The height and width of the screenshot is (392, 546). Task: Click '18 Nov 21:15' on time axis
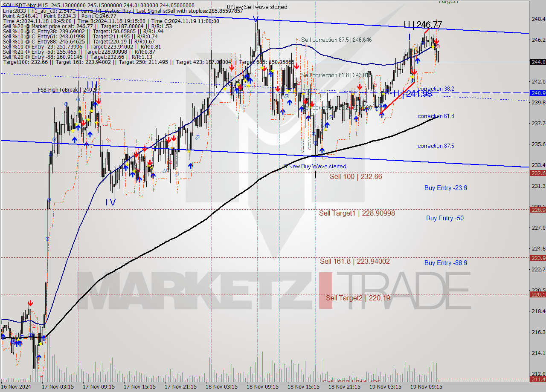[344, 387]
